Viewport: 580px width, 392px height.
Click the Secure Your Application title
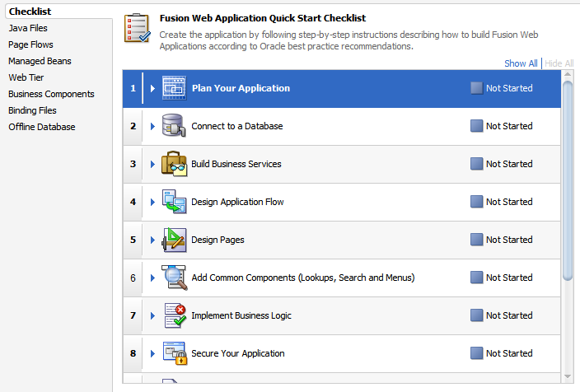[238, 353]
